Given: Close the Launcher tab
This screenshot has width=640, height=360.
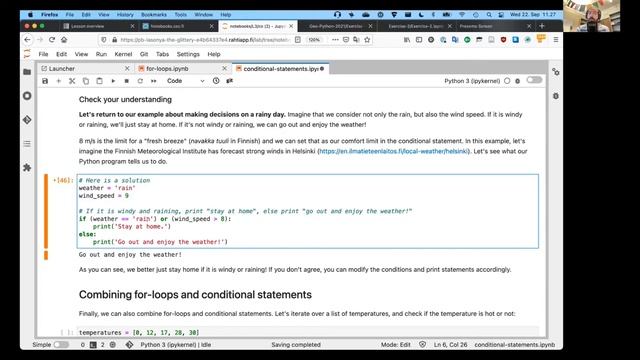Looking at the screenshot, I should [127, 69].
